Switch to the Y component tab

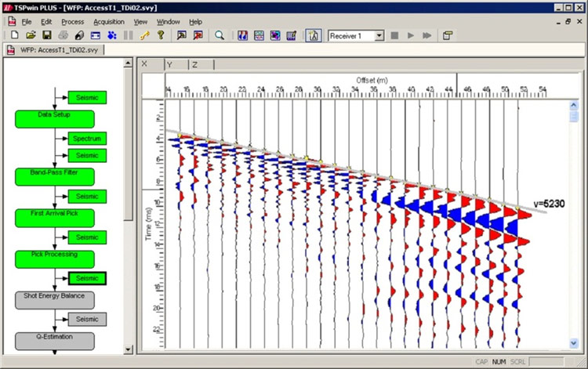tap(176, 65)
